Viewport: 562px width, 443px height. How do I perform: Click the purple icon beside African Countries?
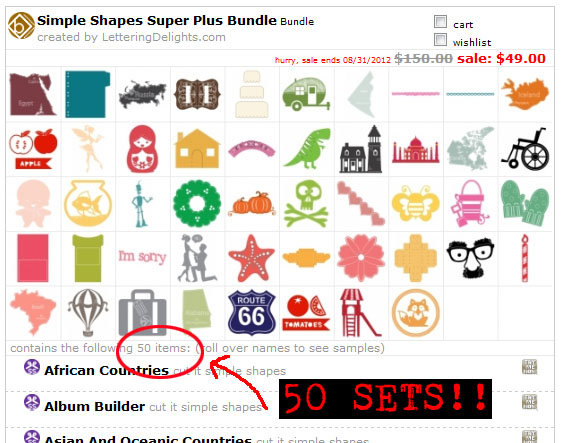click(x=32, y=367)
